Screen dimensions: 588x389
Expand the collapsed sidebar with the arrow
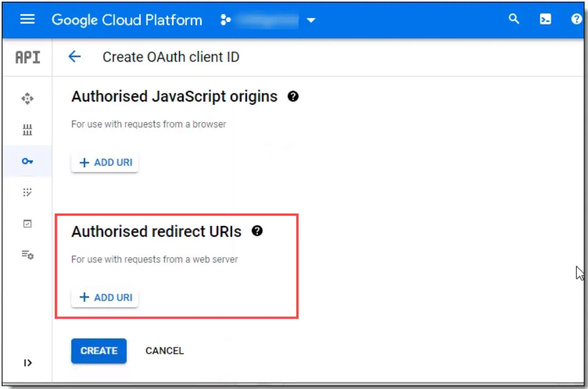(x=27, y=363)
